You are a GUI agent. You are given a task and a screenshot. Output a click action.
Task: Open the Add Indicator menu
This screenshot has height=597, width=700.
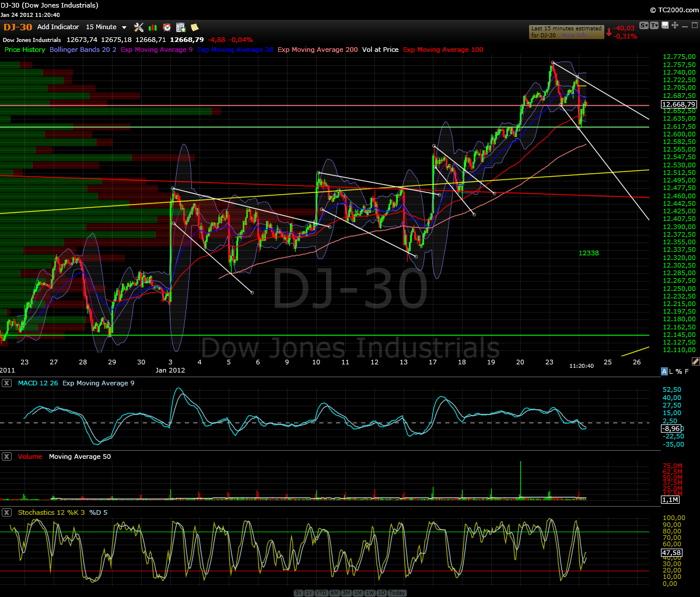coord(58,27)
